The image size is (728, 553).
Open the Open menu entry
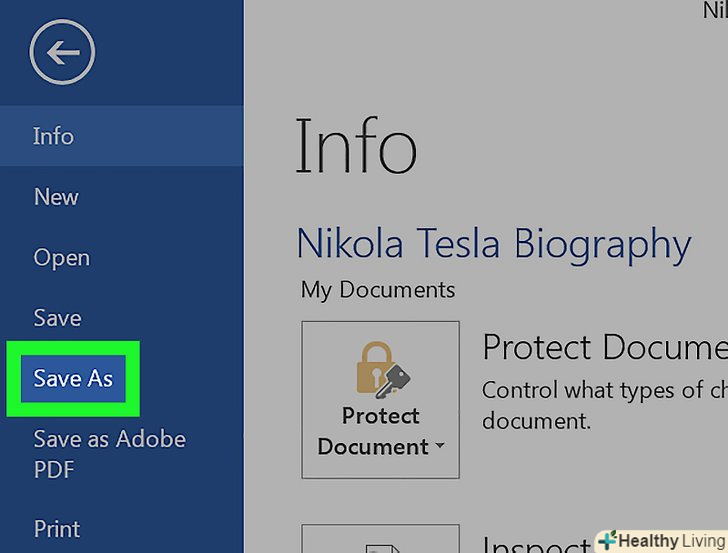coord(61,257)
